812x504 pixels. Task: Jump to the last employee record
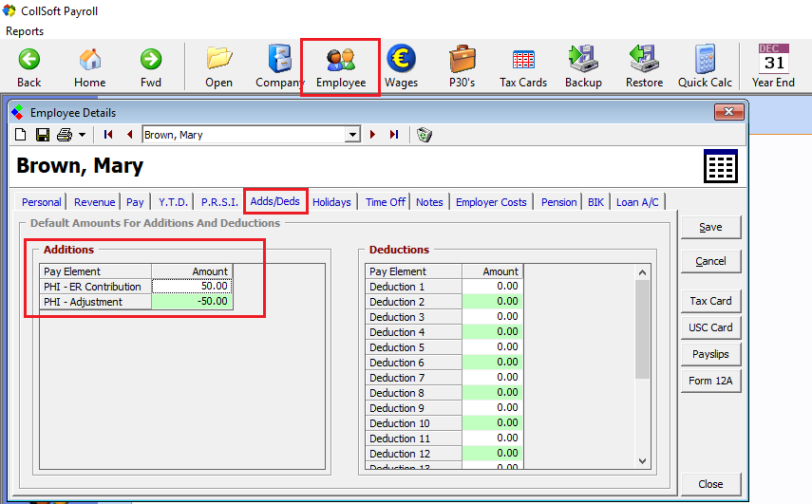click(x=393, y=135)
